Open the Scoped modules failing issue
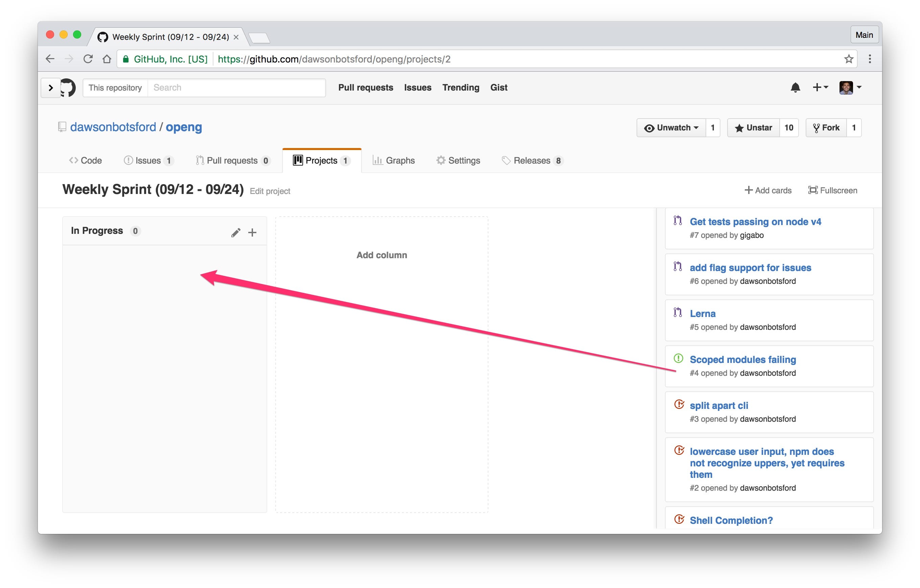The width and height of the screenshot is (920, 588). (743, 359)
